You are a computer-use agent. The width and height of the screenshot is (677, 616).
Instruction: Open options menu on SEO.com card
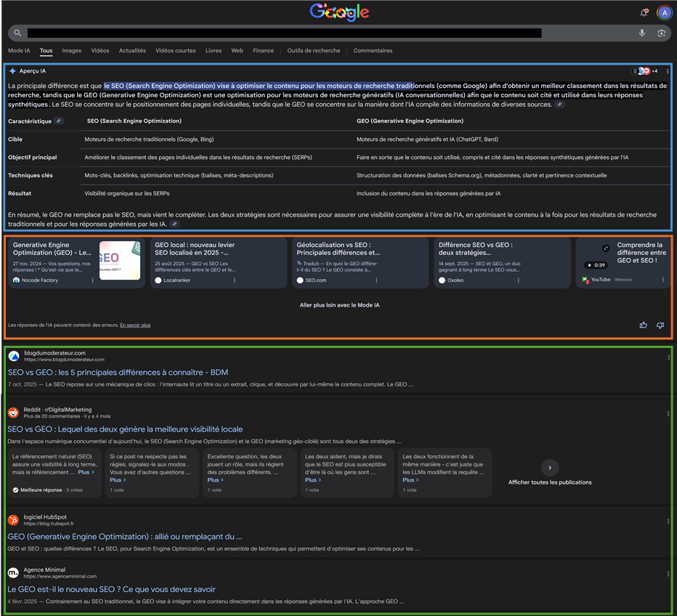click(376, 280)
